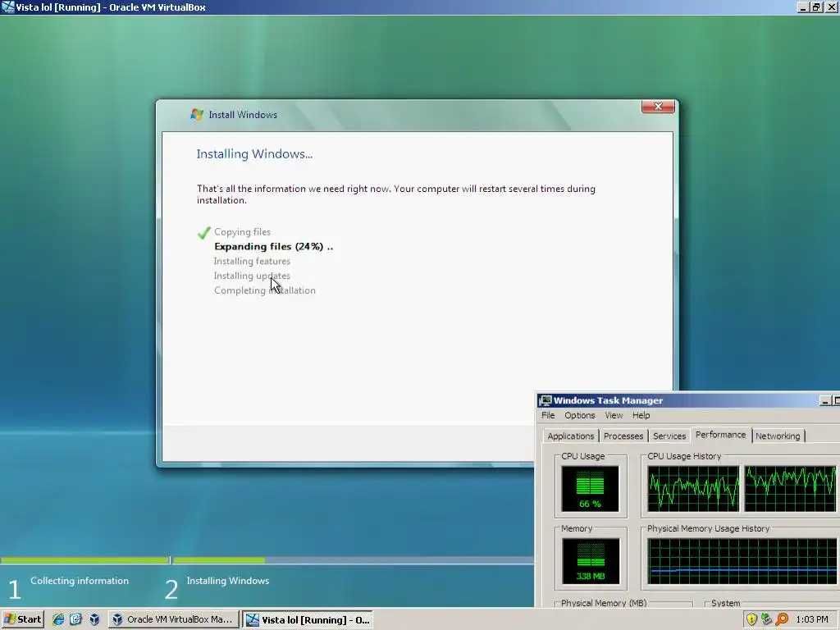The width and height of the screenshot is (840, 630).
Task: Close the VirtualBox Vista lol window
Action: 831,7
